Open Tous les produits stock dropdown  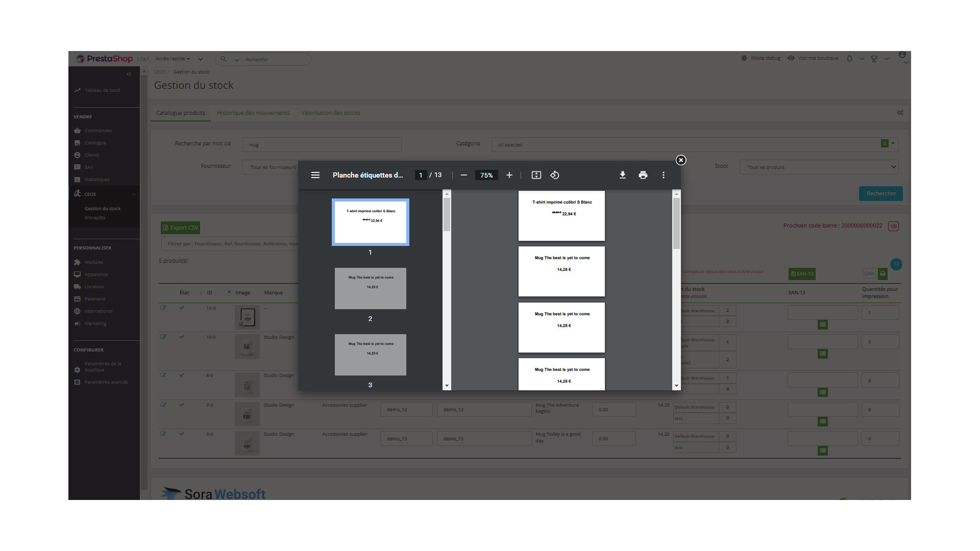tap(819, 167)
